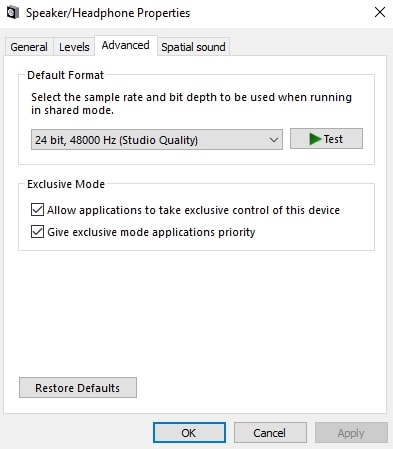Play the Test sound
Image resolution: width=393 pixels, height=449 pixels.
coord(326,139)
